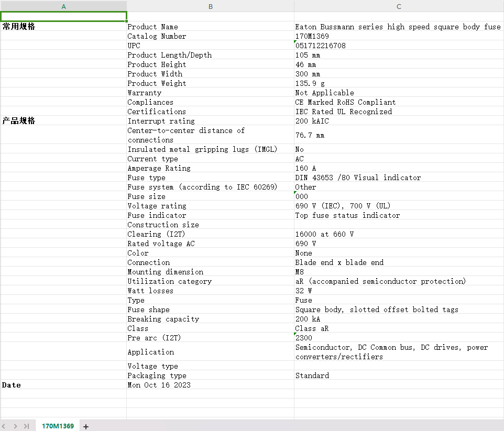Select the Current type cell
The image size is (504, 431).
[x=210, y=159]
